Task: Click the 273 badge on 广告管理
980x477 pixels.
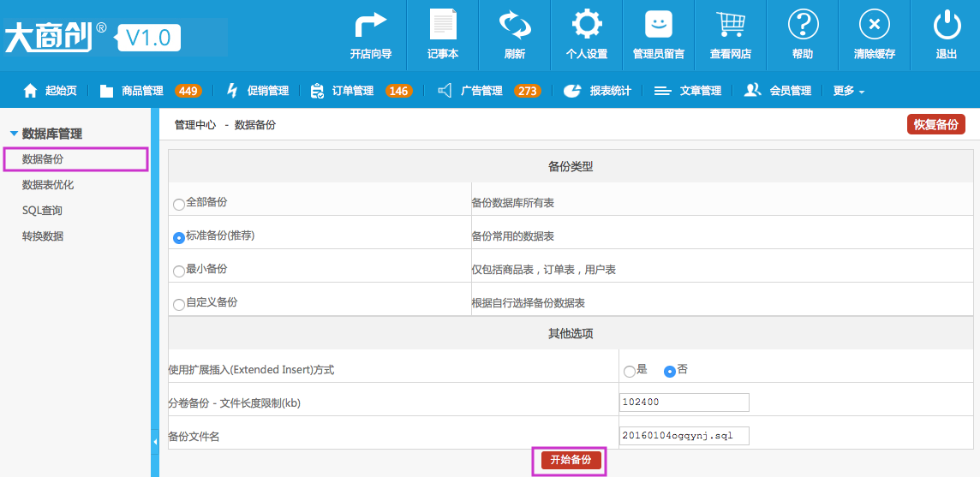Action: 528,92
